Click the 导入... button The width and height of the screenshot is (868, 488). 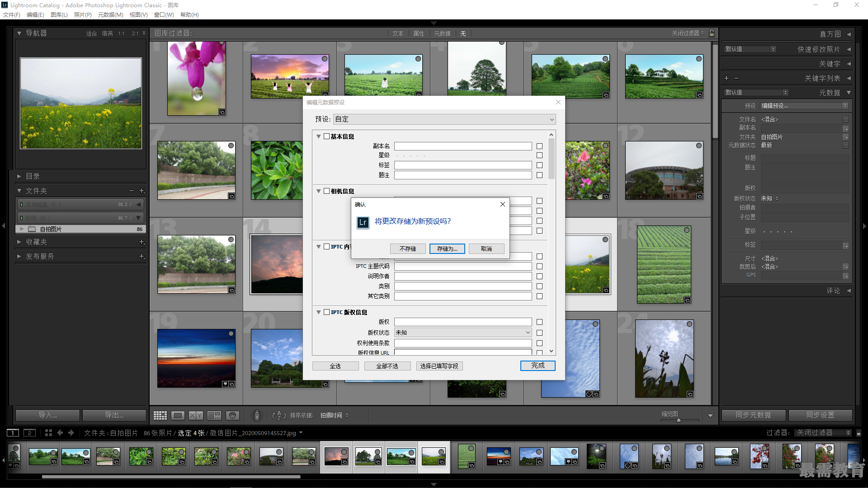[x=47, y=415]
